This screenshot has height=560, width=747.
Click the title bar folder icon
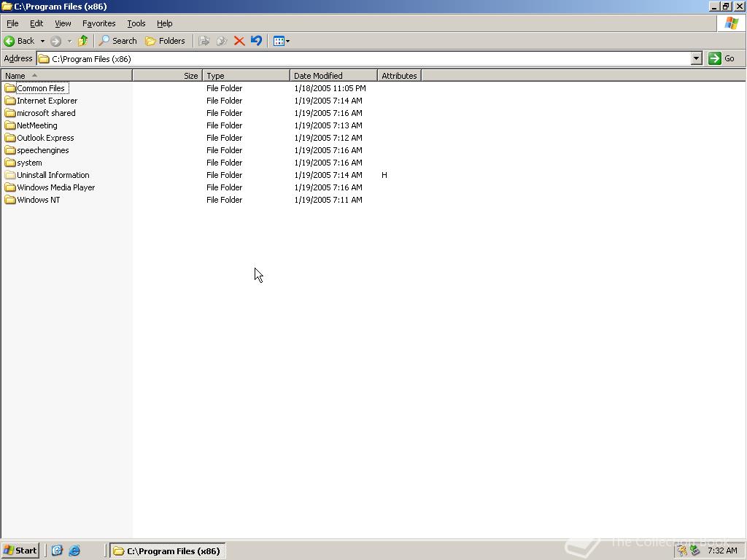coord(7,6)
